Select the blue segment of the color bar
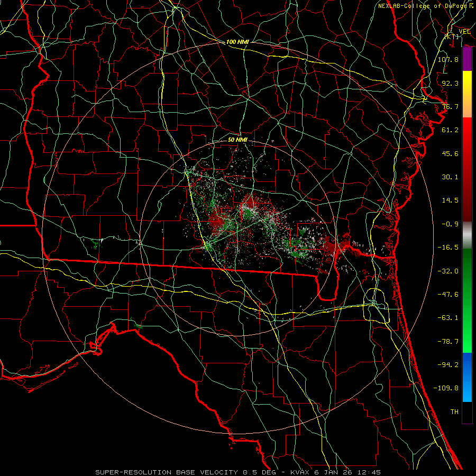Image resolution: width=476 pixels, height=476 pixels. pyautogui.click(x=467, y=377)
